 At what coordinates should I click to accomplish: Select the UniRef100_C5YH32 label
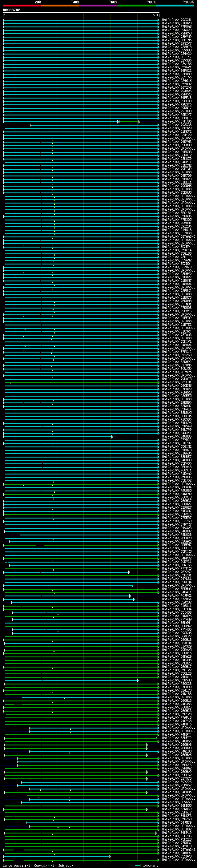tap(177, 84)
